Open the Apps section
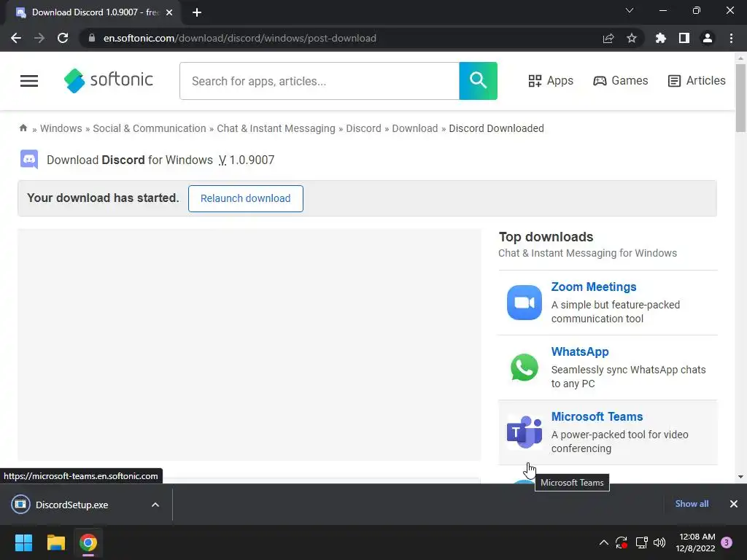The image size is (747, 560). (x=551, y=80)
